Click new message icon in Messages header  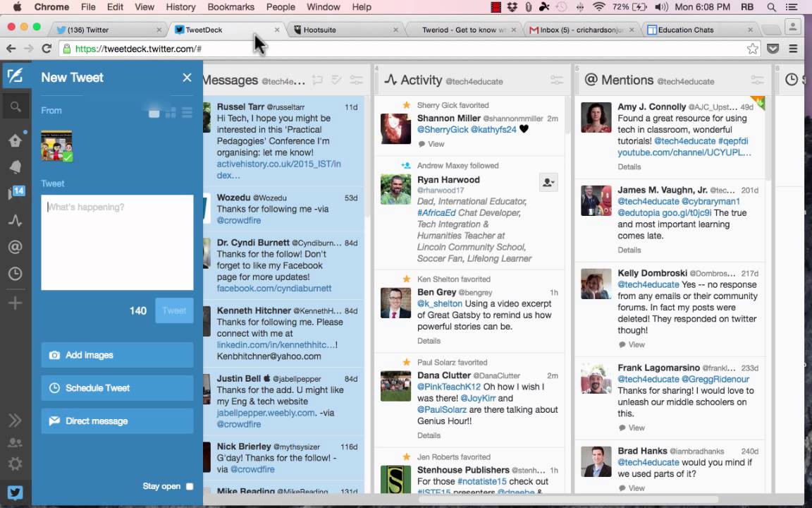tap(317, 80)
